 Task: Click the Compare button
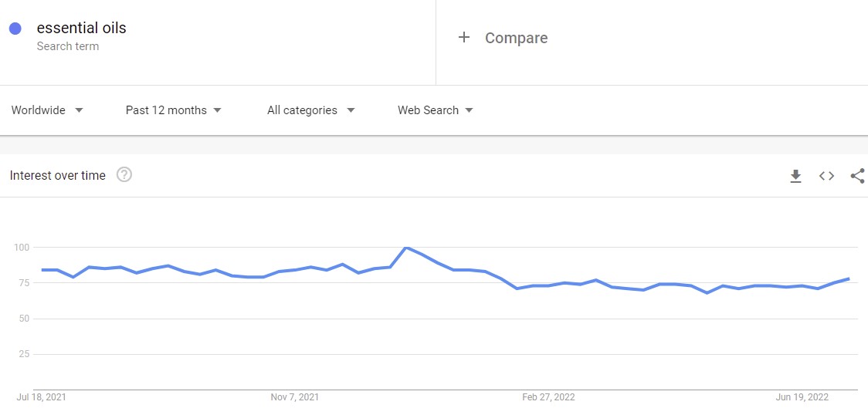tap(503, 38)
